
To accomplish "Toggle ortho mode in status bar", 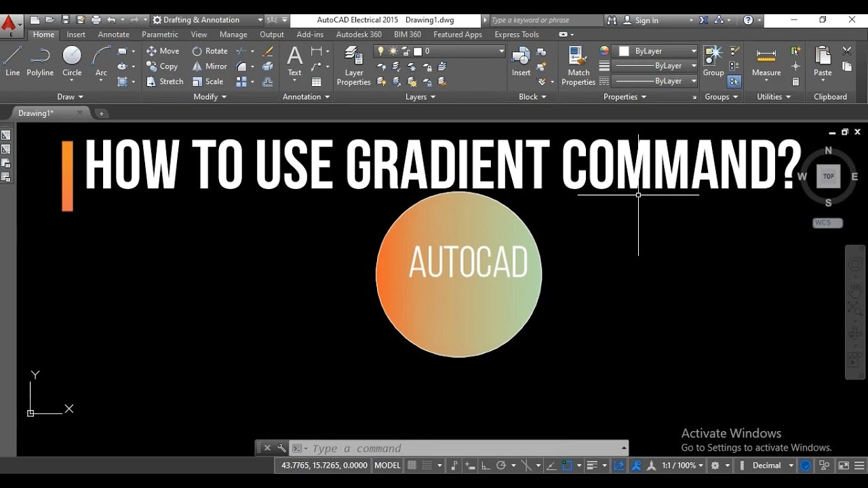I will (486, 466).
